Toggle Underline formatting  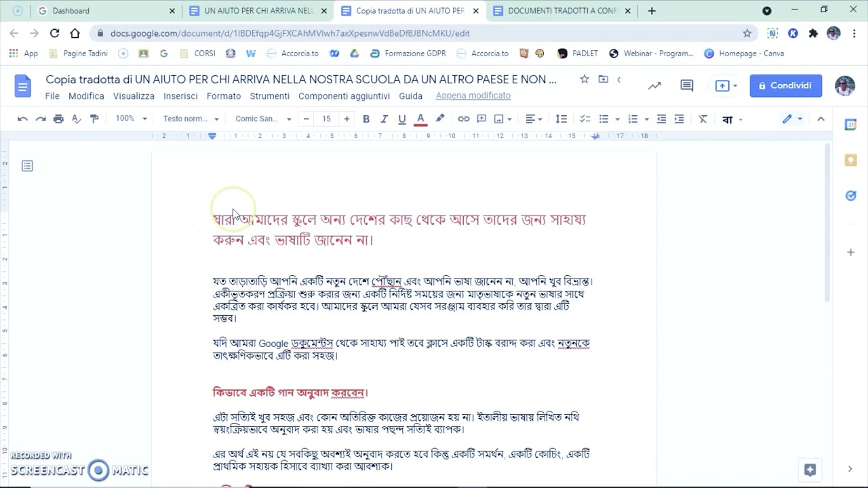point(402,119)
